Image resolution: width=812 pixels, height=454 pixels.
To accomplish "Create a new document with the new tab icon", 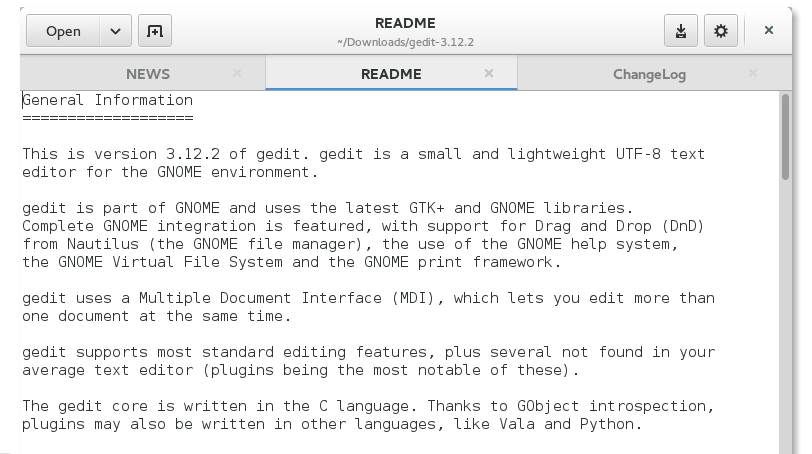I will click(x=155, y=31).
